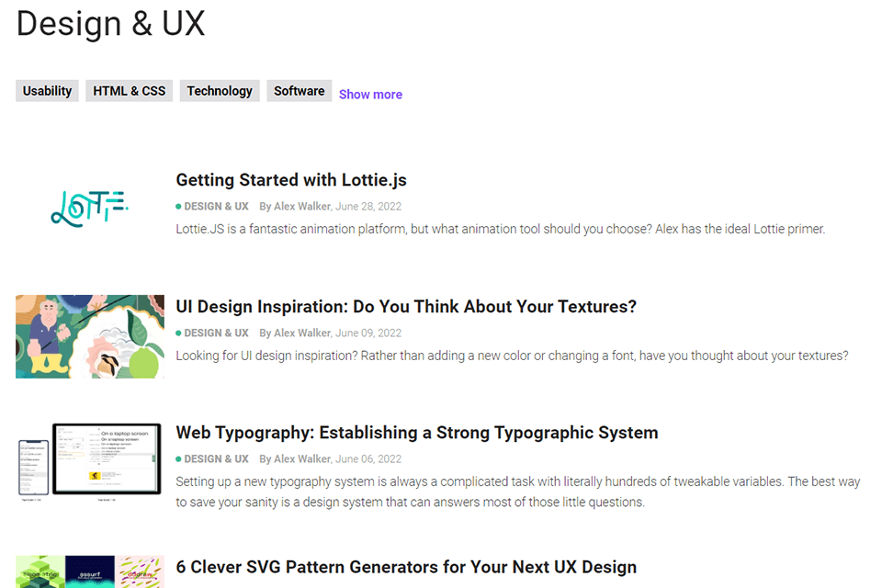Select the HTML & CSS tag
The height and width of the screenshot is (588, 882).
tap(130, 91)
